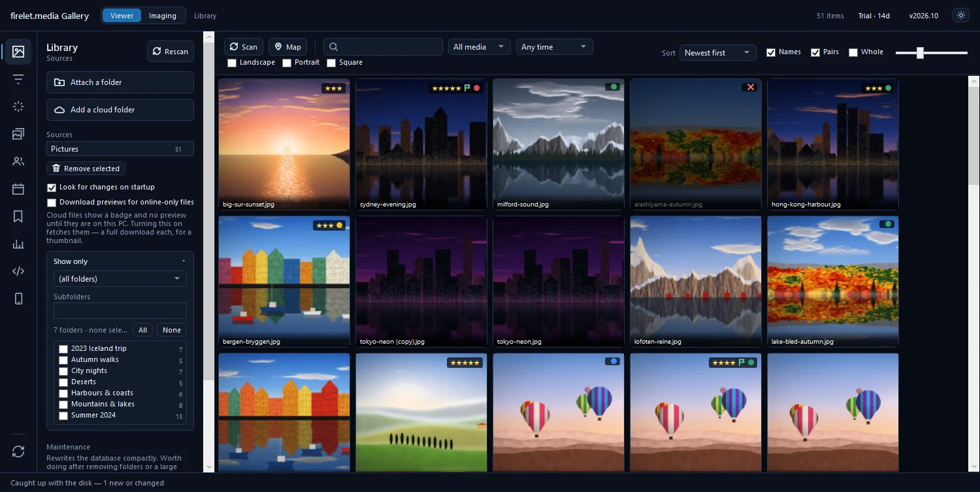Open the milford-sound.jpg thumbnail
This screenshot has width=980, height=492.
tap(559, 144)
